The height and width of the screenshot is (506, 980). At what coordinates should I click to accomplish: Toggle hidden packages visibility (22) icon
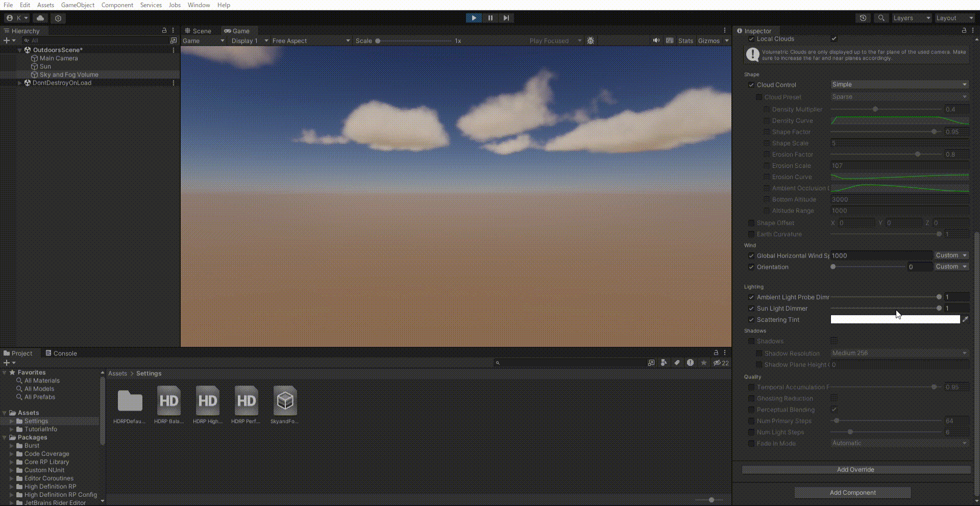(x=721, y=363)
